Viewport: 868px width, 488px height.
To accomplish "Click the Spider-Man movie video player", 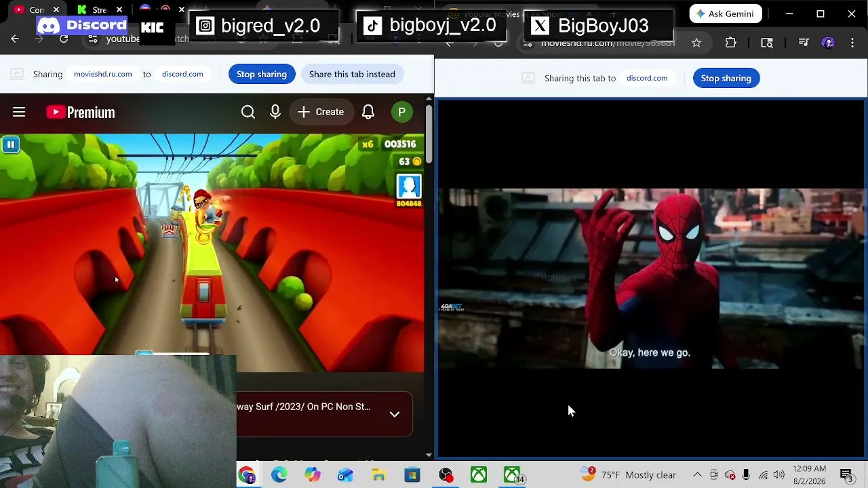I will coord(650,278).
